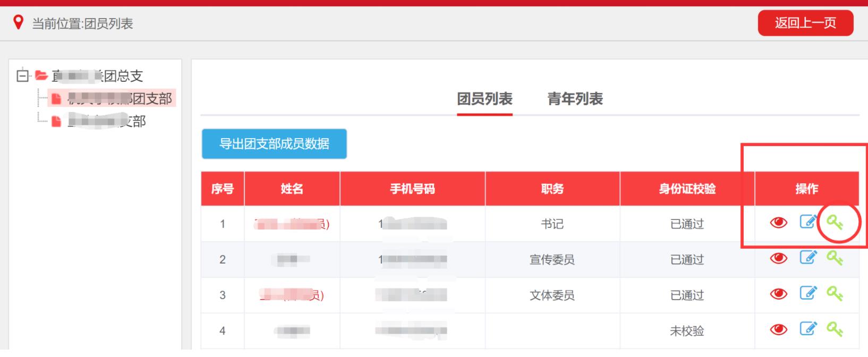Click the edit pencil icon for row 1
Viewport: 868px width, 357px height.
(x=807, y=222)
